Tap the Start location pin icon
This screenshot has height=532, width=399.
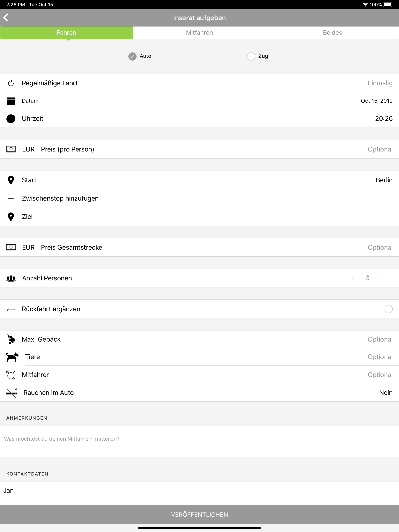pos(11,180)
